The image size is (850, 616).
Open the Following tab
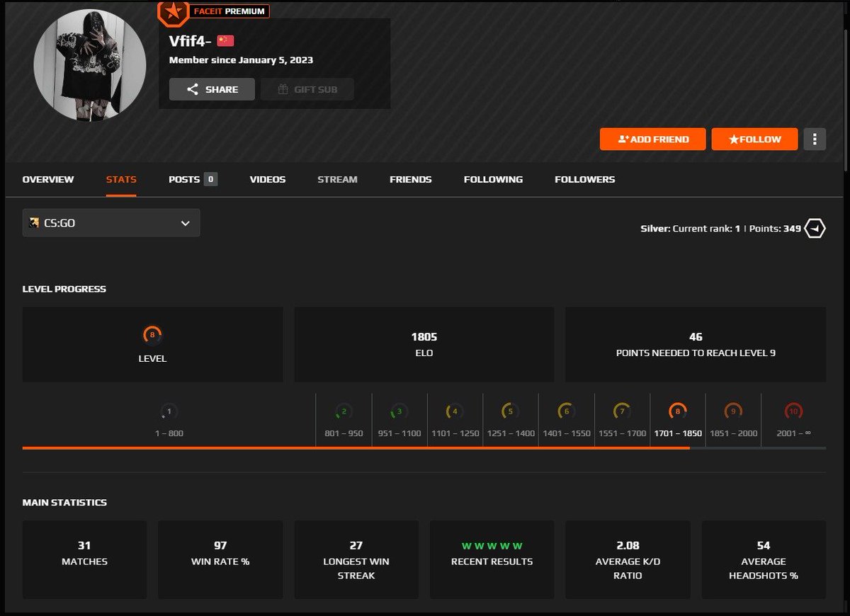[493, 179]
